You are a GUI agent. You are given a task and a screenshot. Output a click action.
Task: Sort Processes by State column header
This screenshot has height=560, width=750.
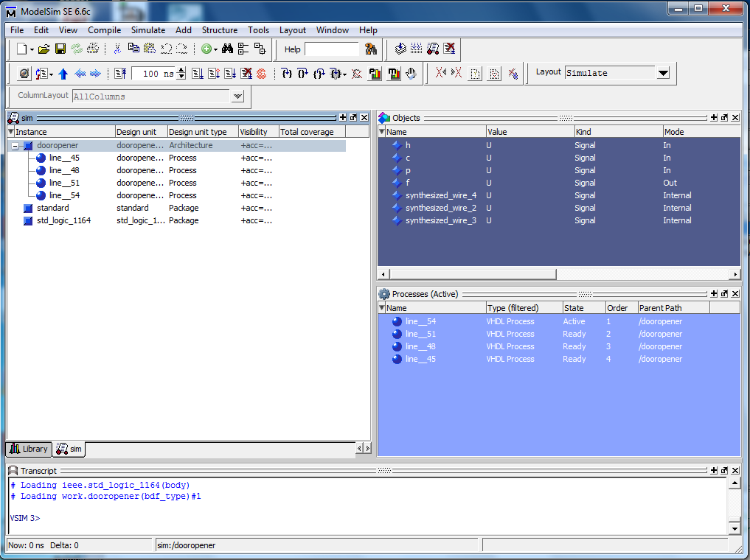click(x=583, y=308)
